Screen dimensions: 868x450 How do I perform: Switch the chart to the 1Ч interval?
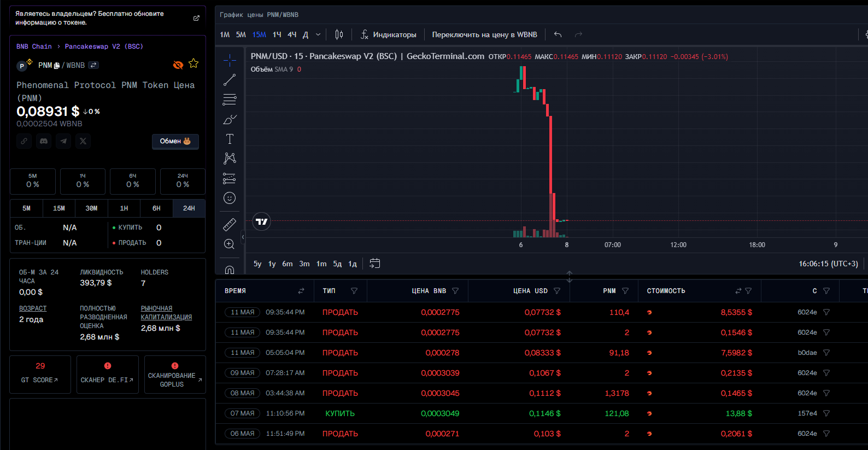pyautogui.click(x=277, y=34)
